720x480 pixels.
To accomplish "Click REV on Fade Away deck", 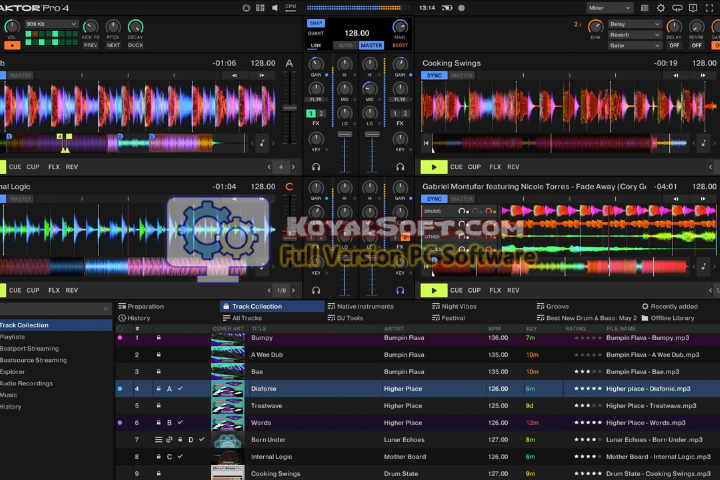I will point(513,290).
